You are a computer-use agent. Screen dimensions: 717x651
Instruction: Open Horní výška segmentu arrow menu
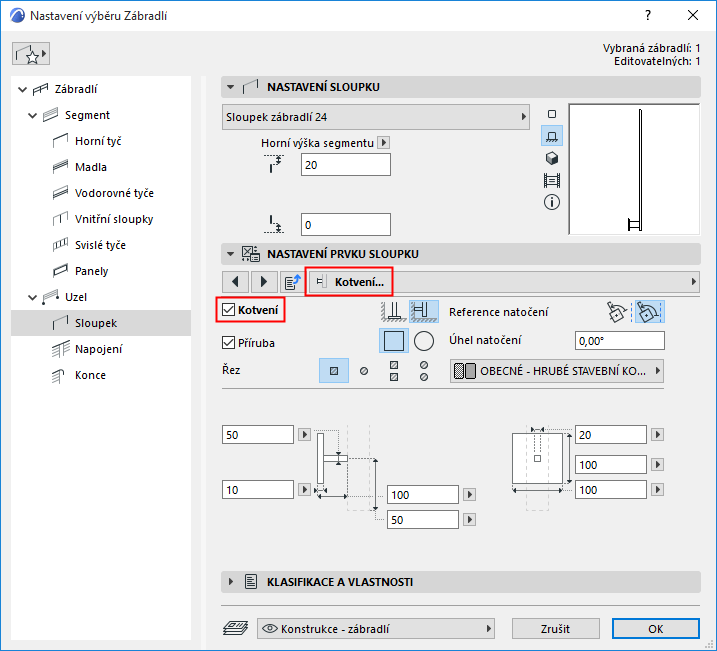pyautogui.click(x=384, y=143)
